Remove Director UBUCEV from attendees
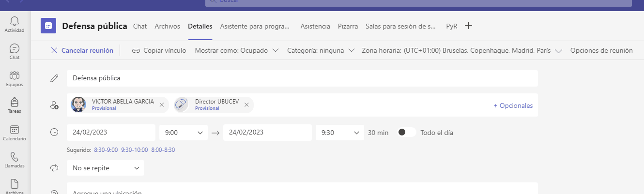The height and width of the screenshot is (194, 644). 246,104
